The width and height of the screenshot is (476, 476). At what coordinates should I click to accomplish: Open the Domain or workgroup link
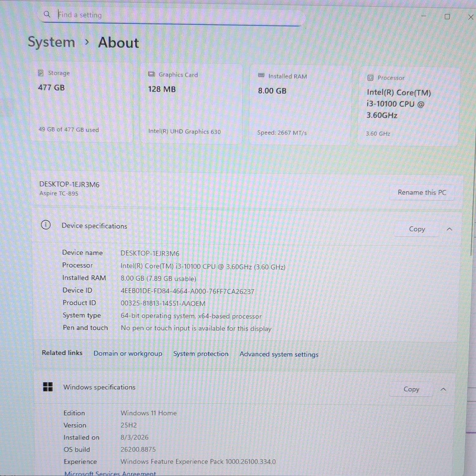tap(128, 354)
